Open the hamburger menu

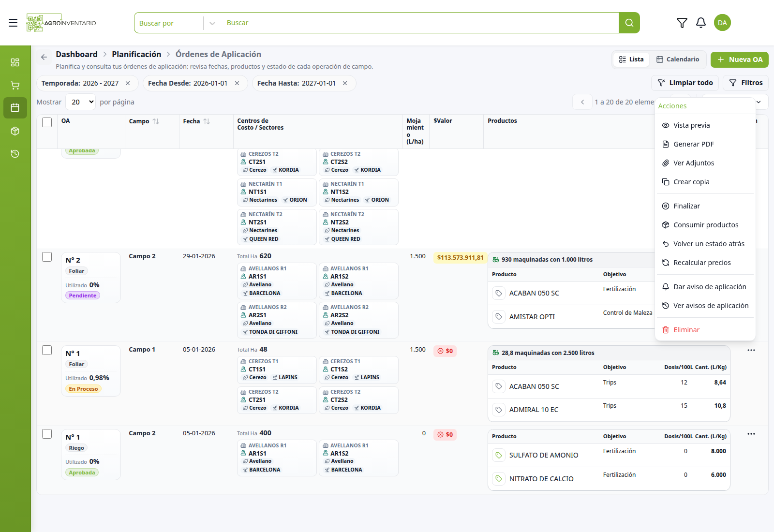tap(13, 23)
